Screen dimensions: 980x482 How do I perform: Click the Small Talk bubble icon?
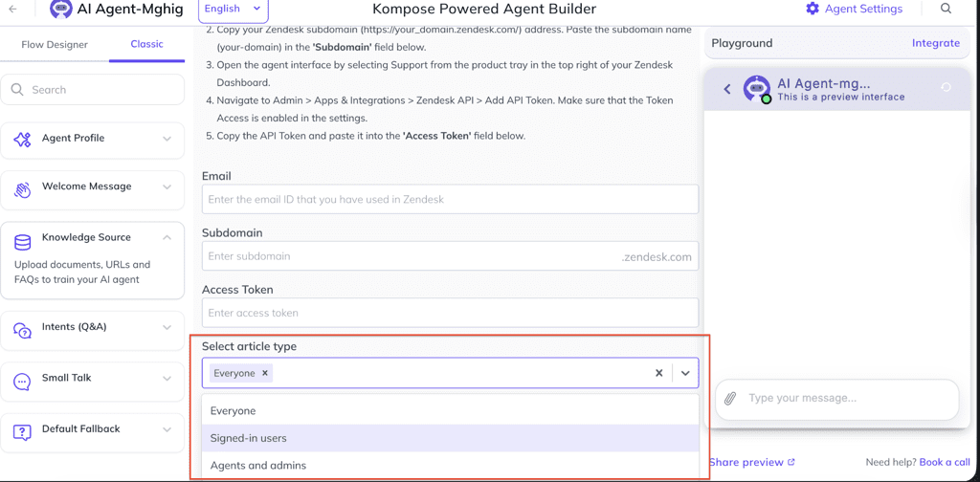tap(23, 381)
